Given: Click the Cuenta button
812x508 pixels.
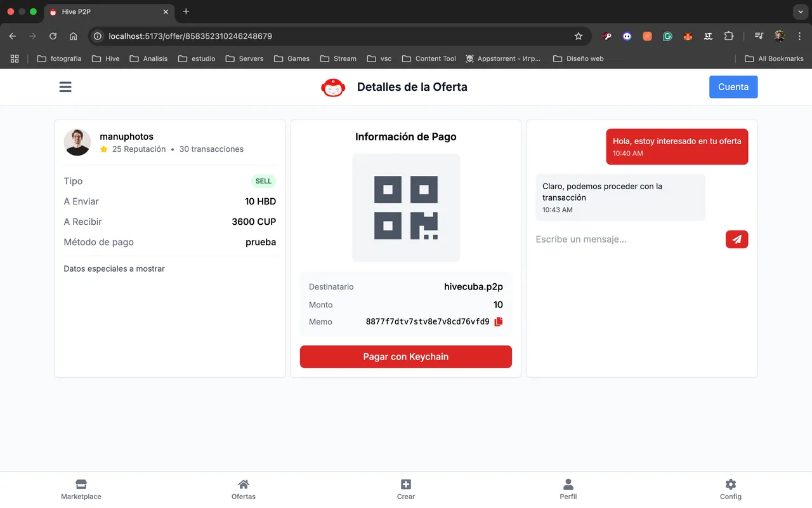Looking at the screenshot, I should pyautogui.click(x=733, y=87).
